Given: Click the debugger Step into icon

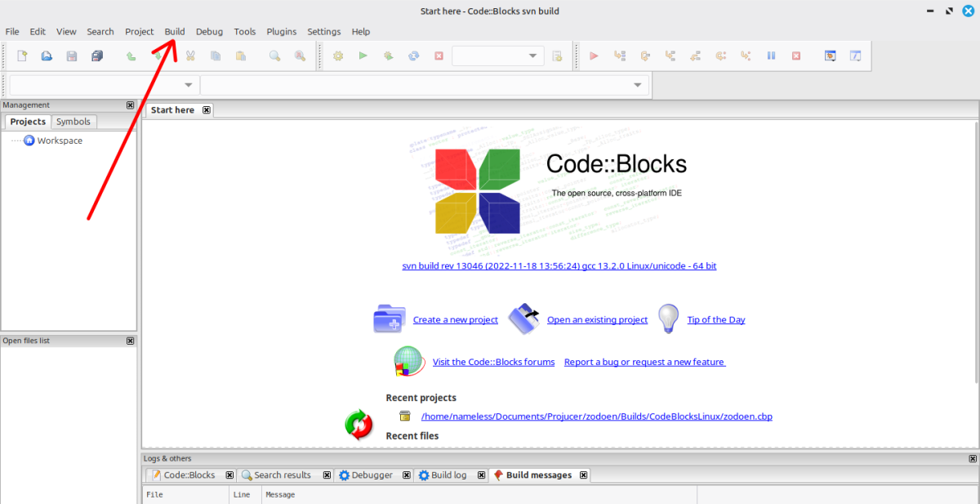Looking at the screenshot, I should (670, 56).
